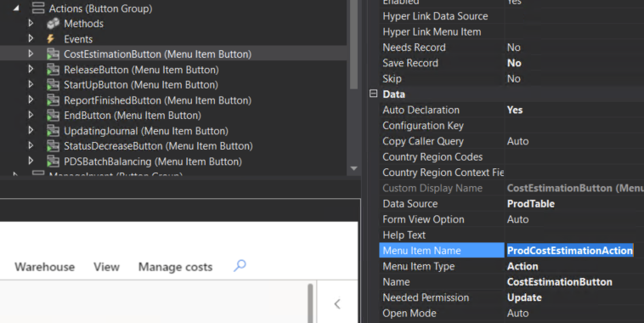Click the Methods node icon
The image size is (644, 323).
[53, 24]
